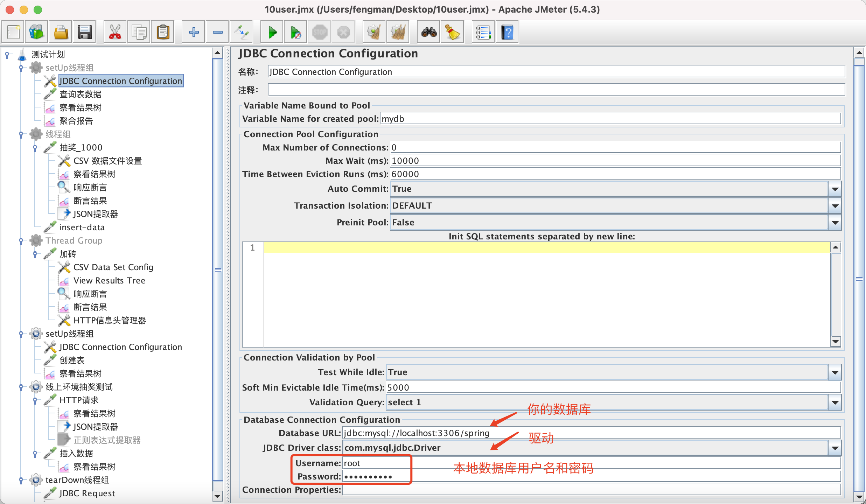
Task: Select the selected JDBC Connection Configuration tree item
Action: (x=120, y=81)
